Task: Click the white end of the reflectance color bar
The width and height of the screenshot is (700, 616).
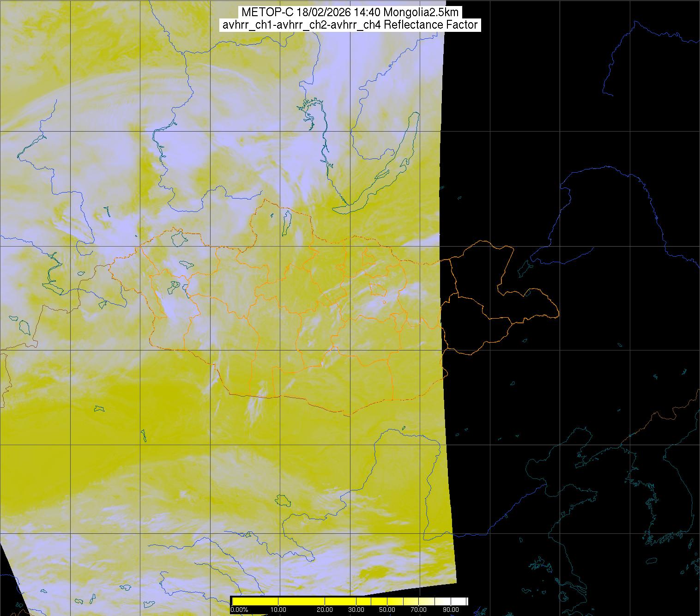Action: tap(462, 601)
